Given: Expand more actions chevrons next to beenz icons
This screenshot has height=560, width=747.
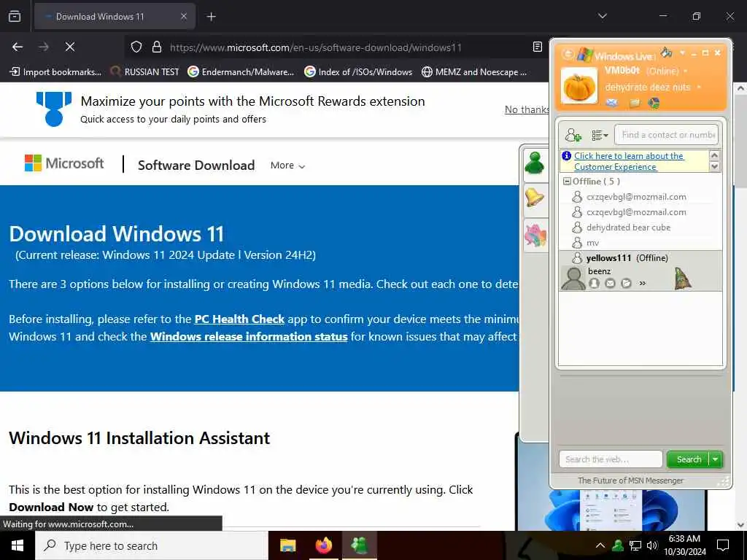Looking at the screenshot, I should coord(642,284).
